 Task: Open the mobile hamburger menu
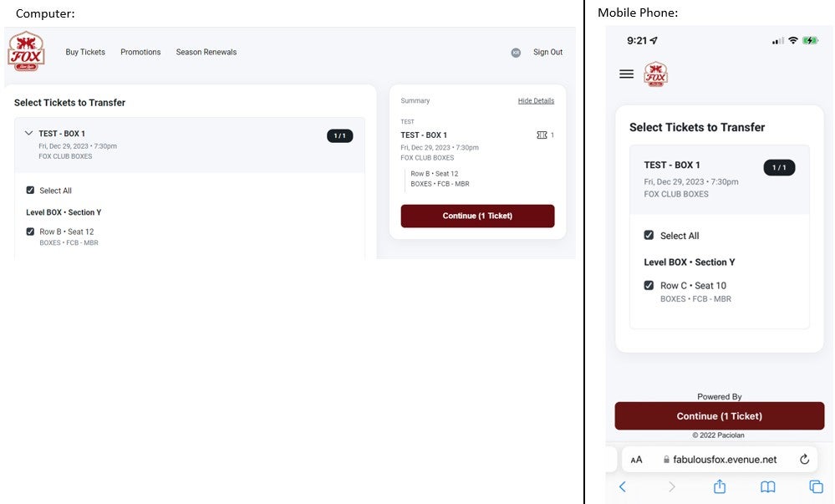[626, 74]
